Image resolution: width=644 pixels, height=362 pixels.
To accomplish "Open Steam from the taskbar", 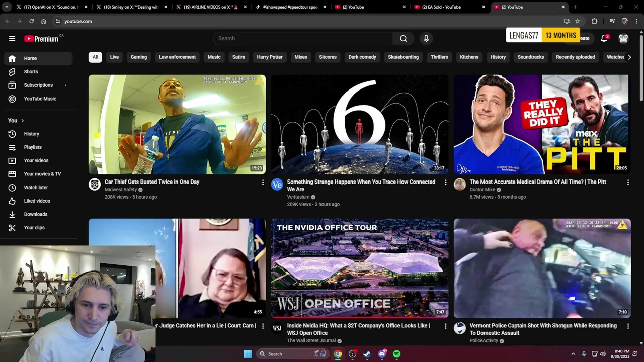I will pos(367,354).
